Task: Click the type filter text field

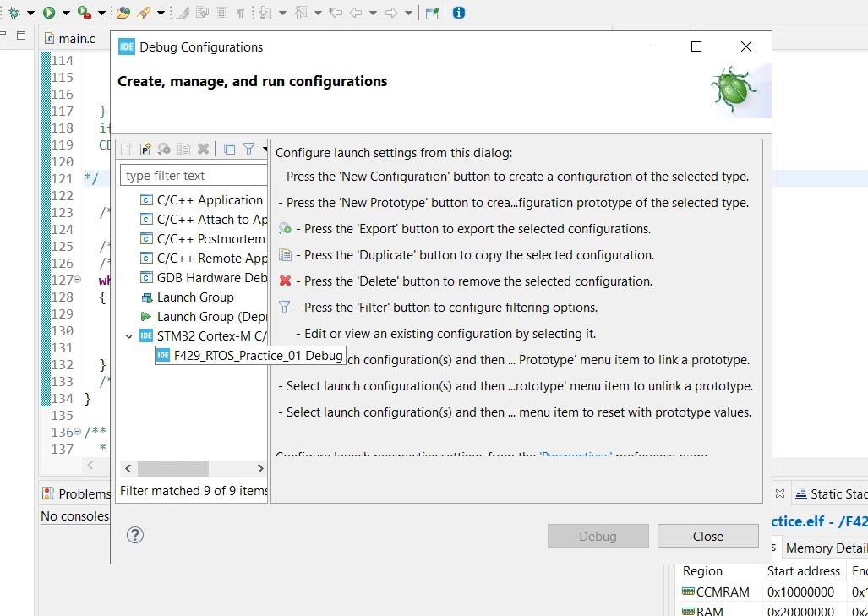Action: pyautogui.click(x=194, y=176)
